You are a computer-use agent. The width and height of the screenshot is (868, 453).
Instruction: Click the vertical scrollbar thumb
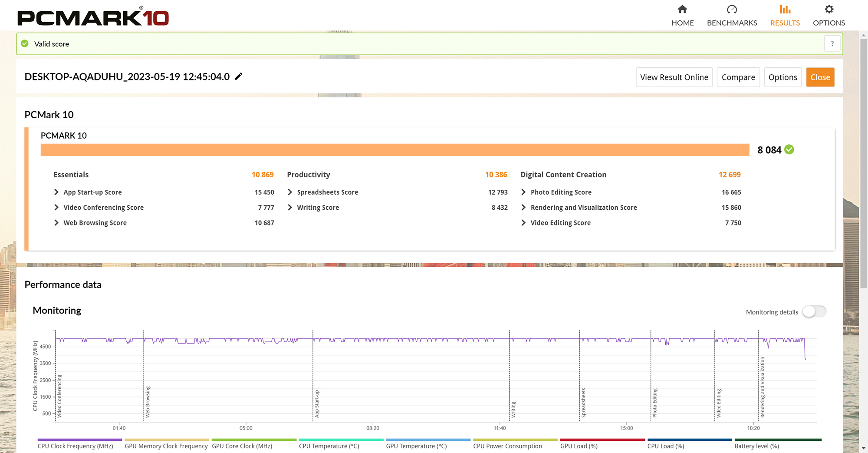[x=864, y=164]
